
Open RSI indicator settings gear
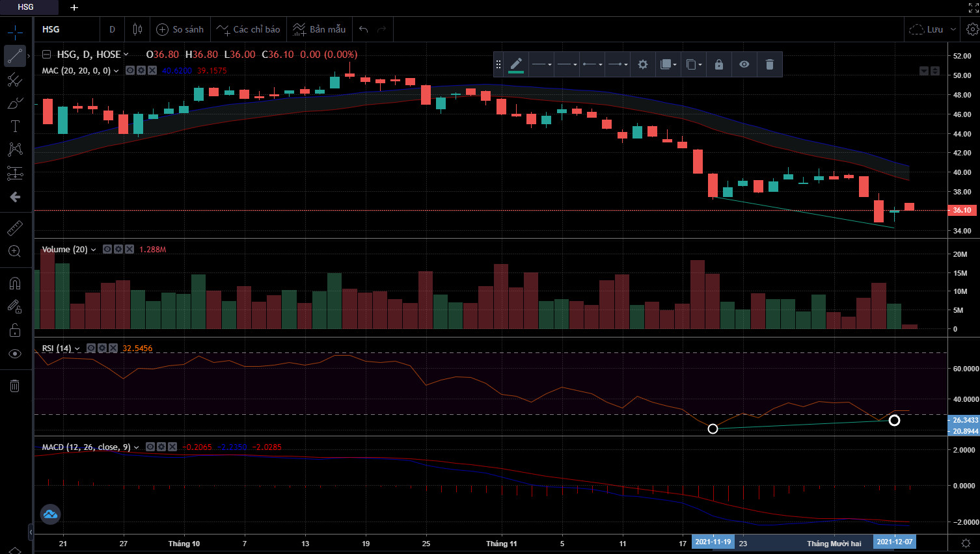[x=102, y=348]
